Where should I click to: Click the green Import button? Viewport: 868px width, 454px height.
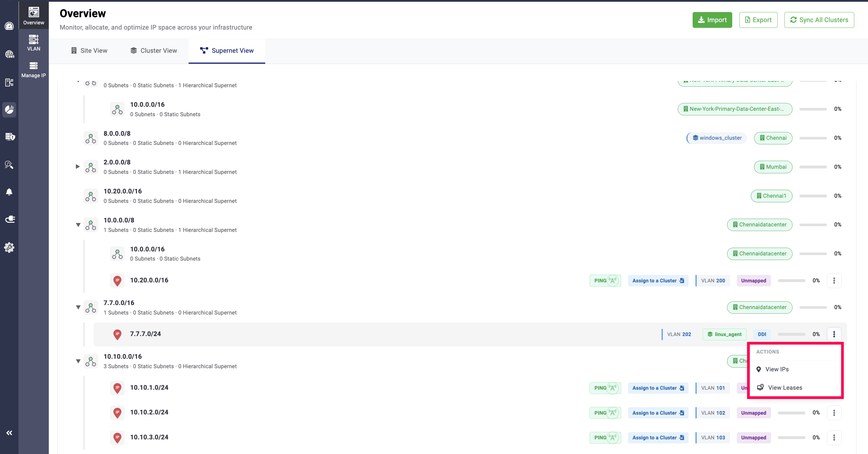coord(712,20)
